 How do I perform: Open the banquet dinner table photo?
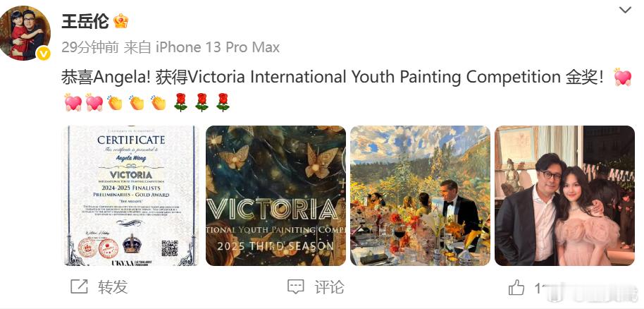click(x=420, y=195)
